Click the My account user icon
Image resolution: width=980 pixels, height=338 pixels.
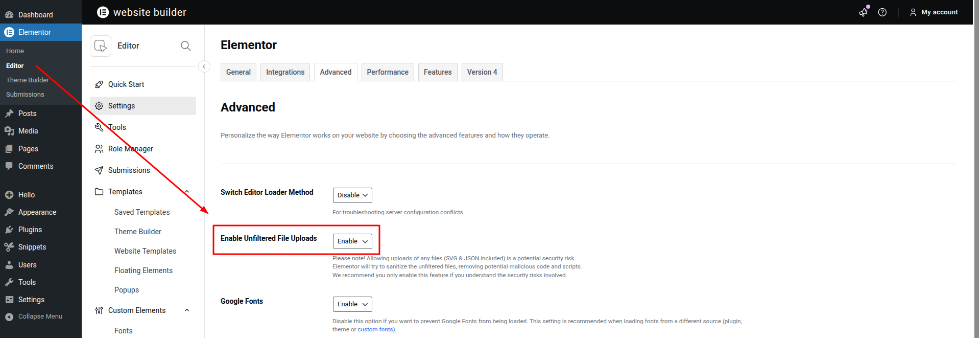click(x=913, y=12)
